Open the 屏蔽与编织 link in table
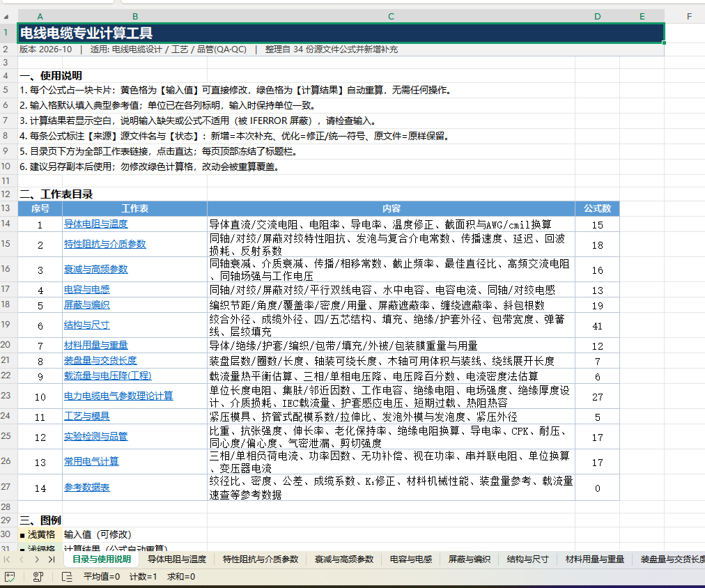705x588 pixels. [x=87, y=304]
